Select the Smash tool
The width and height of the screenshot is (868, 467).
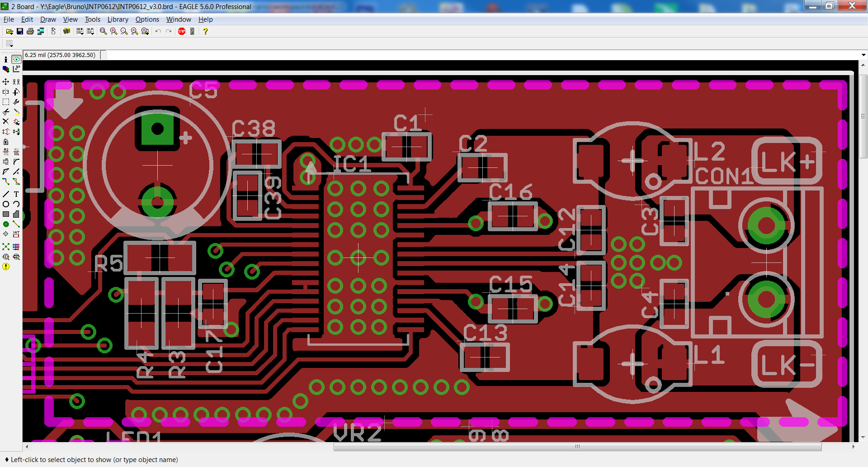tap(6, 162)
